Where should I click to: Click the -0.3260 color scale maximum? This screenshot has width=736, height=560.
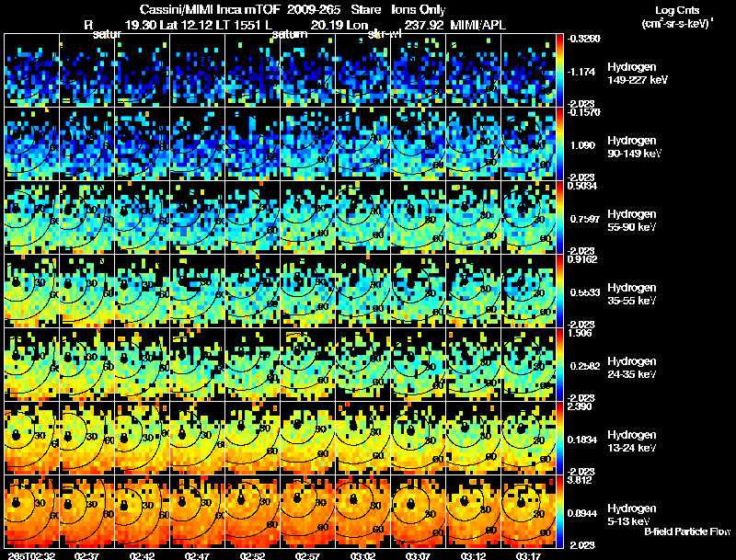tap(584, 39)
